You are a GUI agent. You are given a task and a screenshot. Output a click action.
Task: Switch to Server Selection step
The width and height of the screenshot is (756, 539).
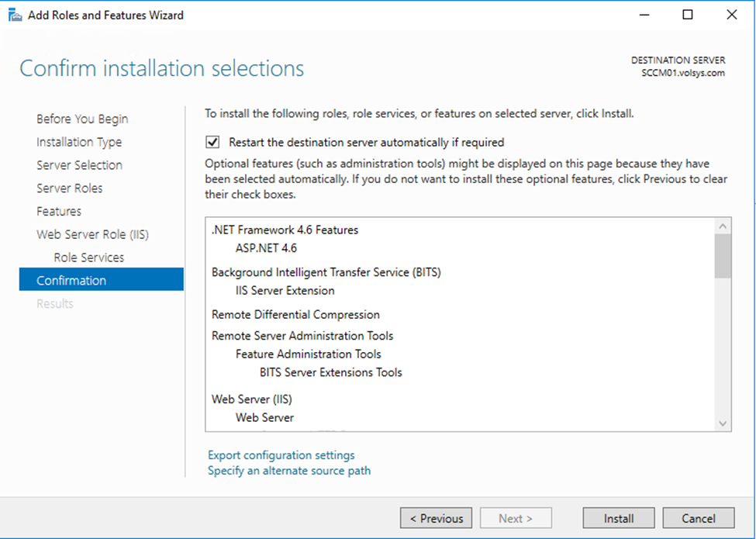coord(79,165)
